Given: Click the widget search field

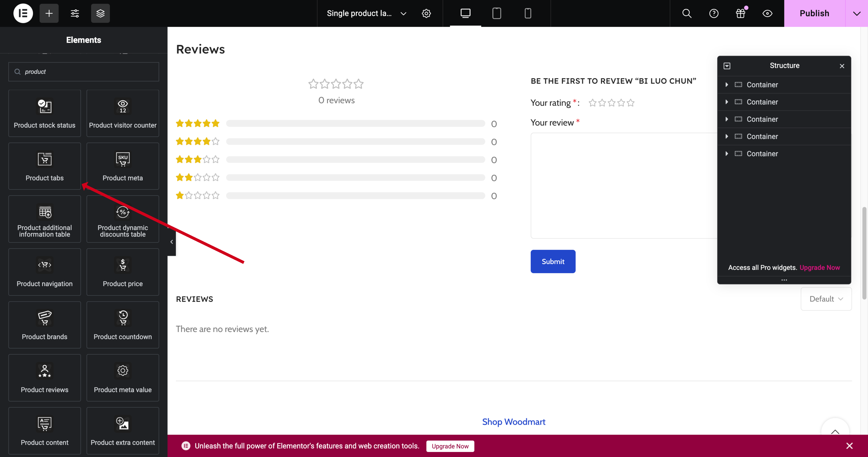Looking at the screenshot, I should pyautogui.click(x=84, y=72).
